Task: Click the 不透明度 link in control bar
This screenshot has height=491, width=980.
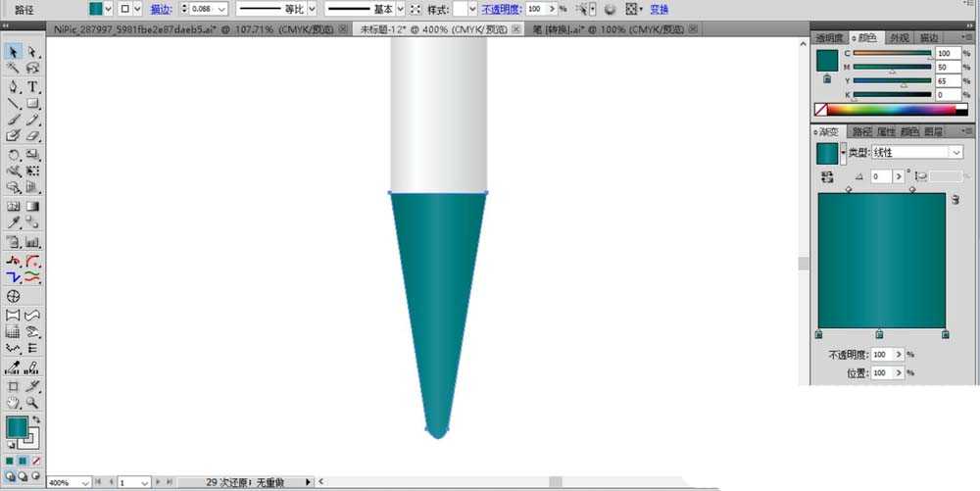Action: pos(501,10)
